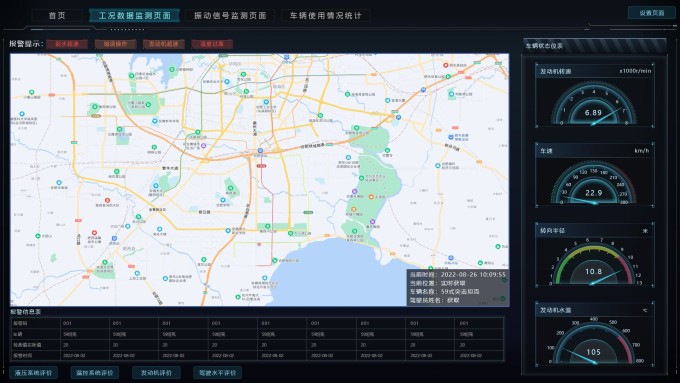This screenshot has height=383, width=680.
Task: Click the 驾驶员姓名 line in map overlay
Action: 434,300
